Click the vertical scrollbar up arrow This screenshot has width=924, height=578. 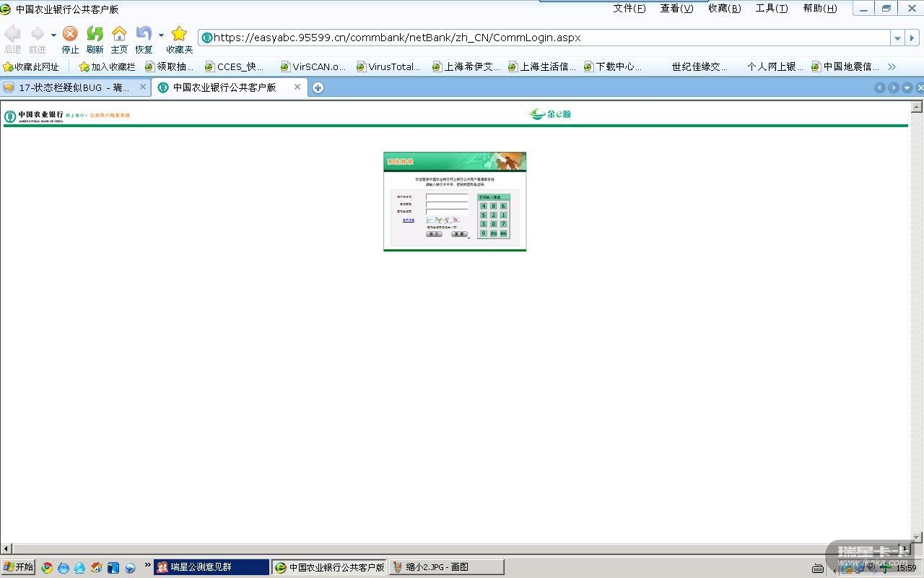point(917,107)
